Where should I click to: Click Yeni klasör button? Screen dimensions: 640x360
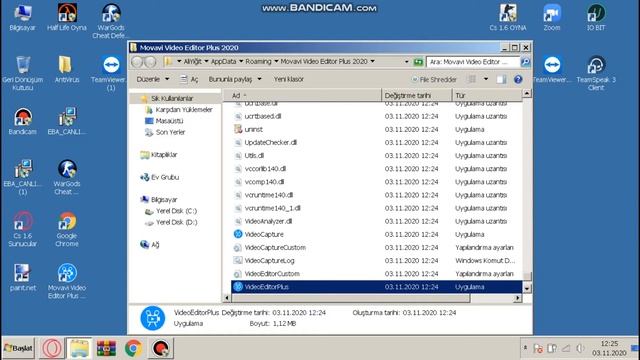(x=289, y=79)
